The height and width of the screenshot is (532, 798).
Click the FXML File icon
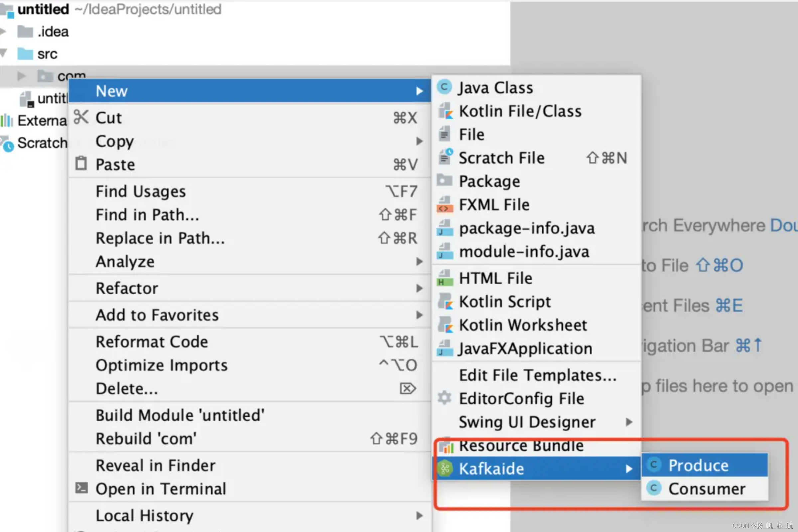445,204
